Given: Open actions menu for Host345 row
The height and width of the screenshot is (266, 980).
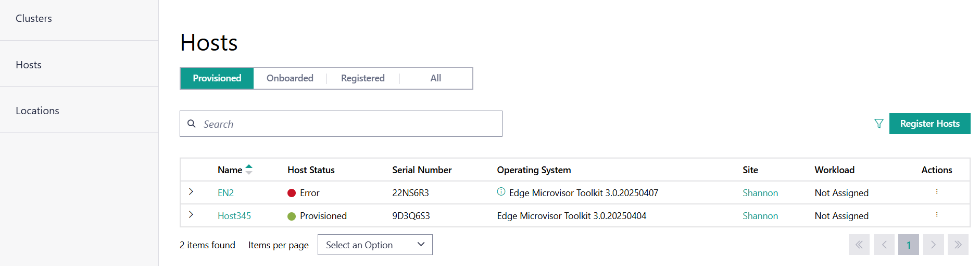Looking at the screenshot, I should click(x=936, y=215).
